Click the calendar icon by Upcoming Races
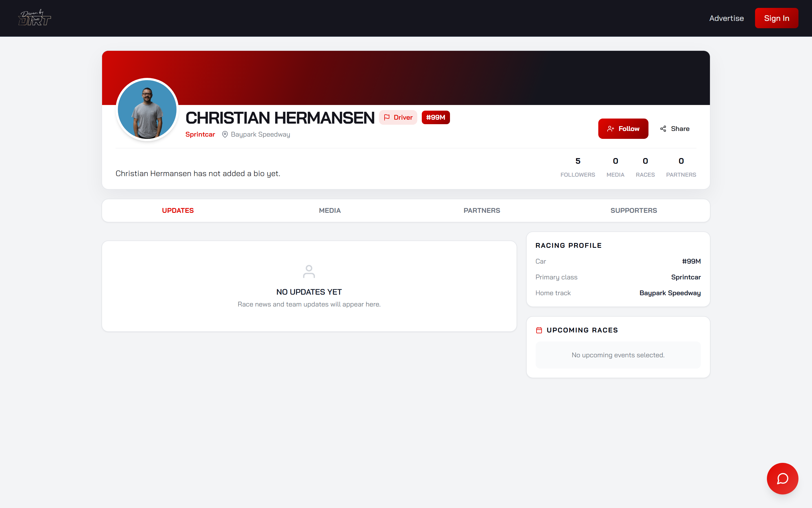 (539, 330)
